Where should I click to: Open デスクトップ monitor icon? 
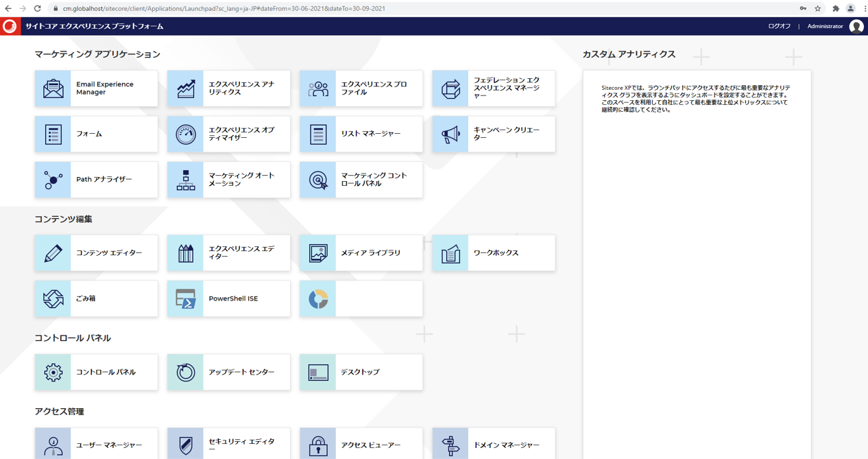317,372
